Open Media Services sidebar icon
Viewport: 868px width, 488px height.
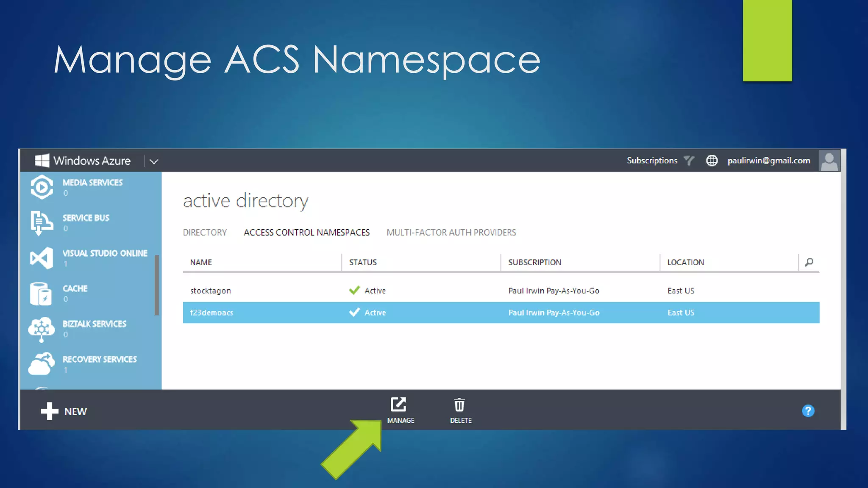tap(42, 187)
